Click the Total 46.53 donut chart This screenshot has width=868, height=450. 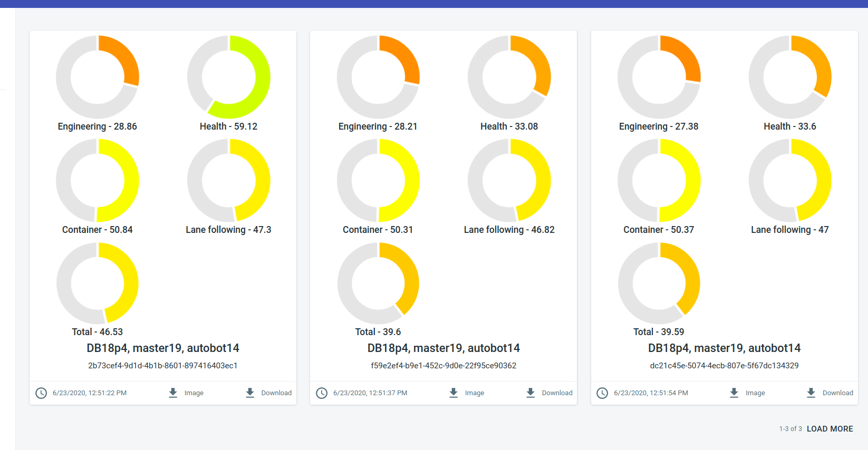pos(98,283)
